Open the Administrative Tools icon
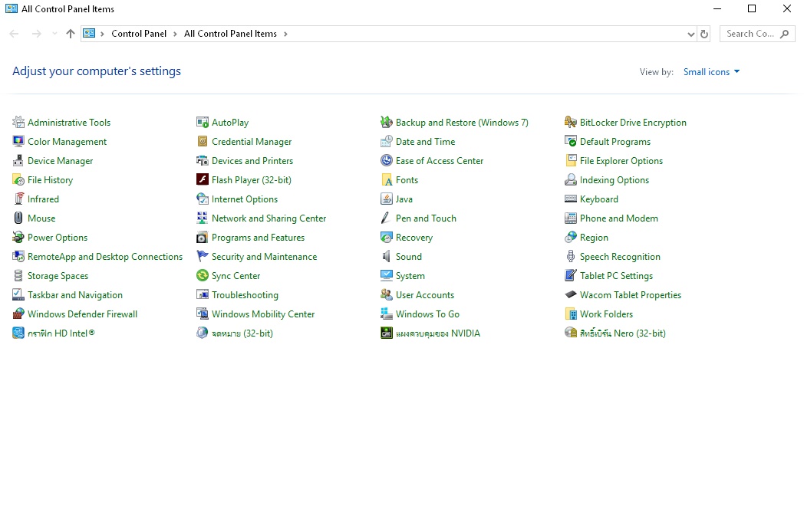804x532 pixels. coord(18,122)
